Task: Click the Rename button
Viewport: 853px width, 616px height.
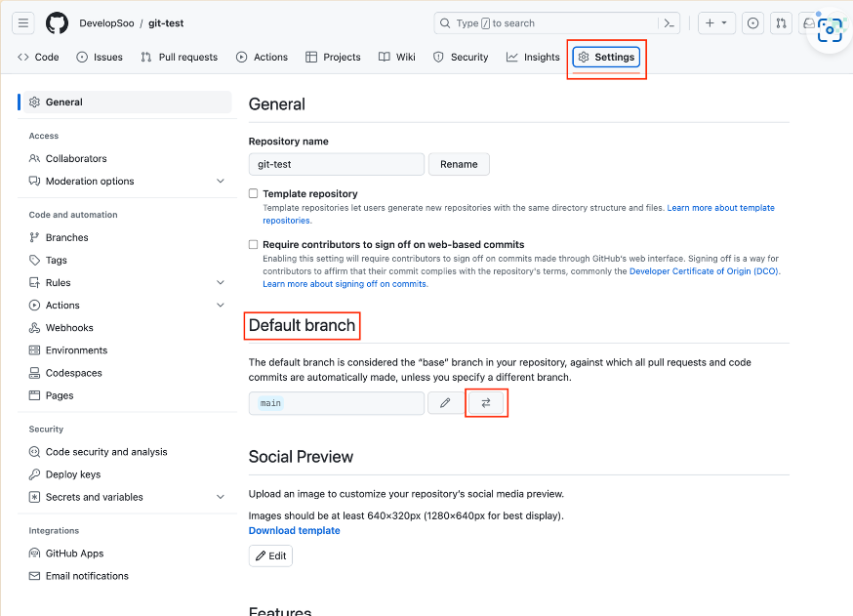Action: [x=459, y=164]
